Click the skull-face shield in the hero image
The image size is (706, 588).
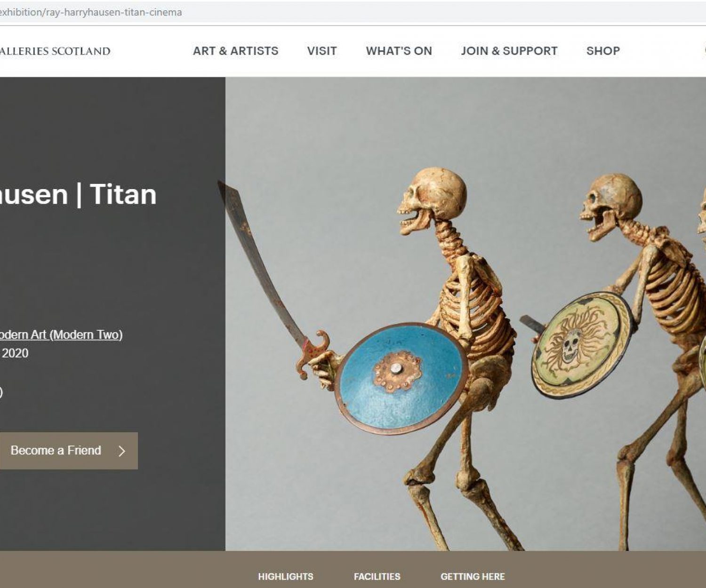tap(581, 345)
